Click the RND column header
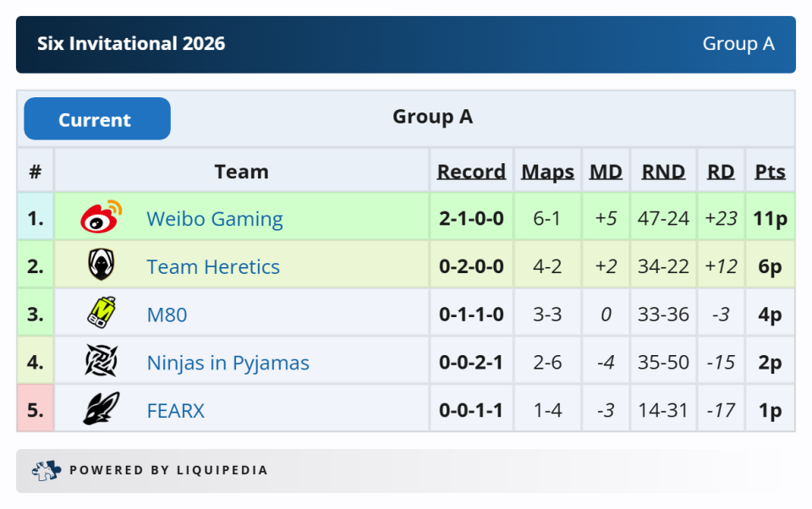Screen dimensions: 812x509 [x=663, y=172]
